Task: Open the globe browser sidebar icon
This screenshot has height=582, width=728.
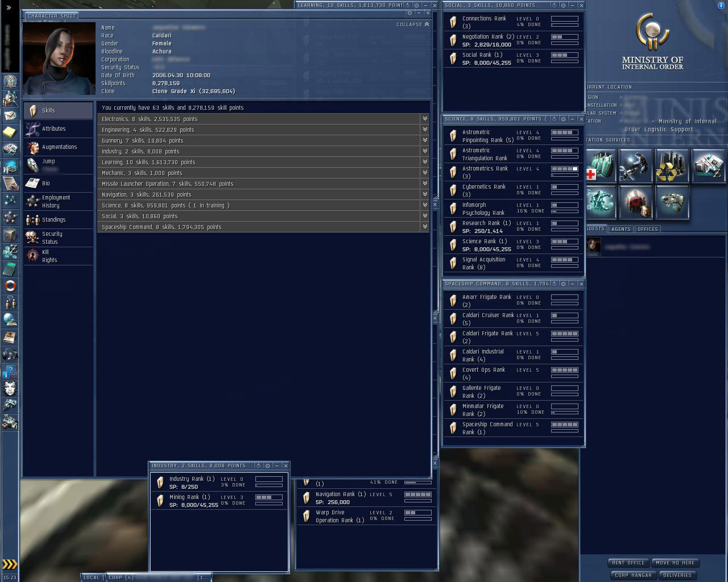Action: pyautogui.click(x=10, y=319)
